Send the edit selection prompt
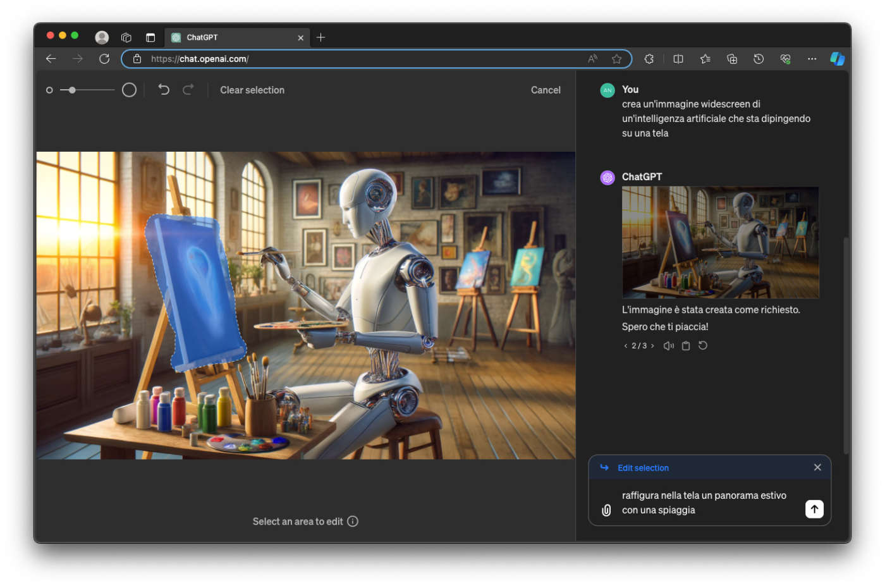Image resolution: width=885 pixels, height=588 pixels. pos(814,510)
